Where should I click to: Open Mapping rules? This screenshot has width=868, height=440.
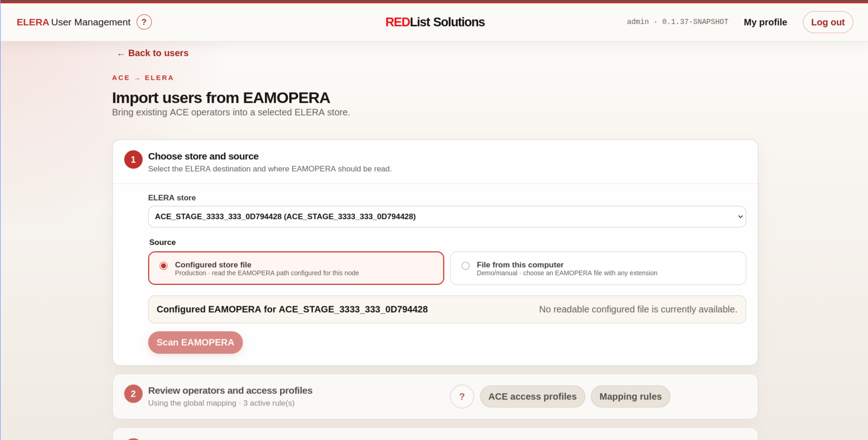pos(630,396)
